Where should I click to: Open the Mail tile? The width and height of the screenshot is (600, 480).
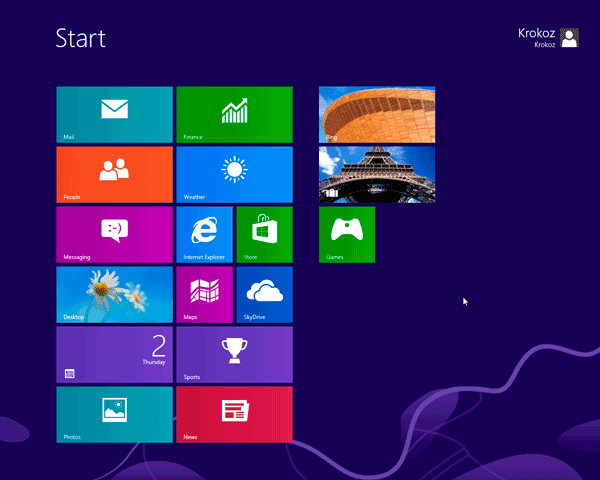(x=114, y=115)
